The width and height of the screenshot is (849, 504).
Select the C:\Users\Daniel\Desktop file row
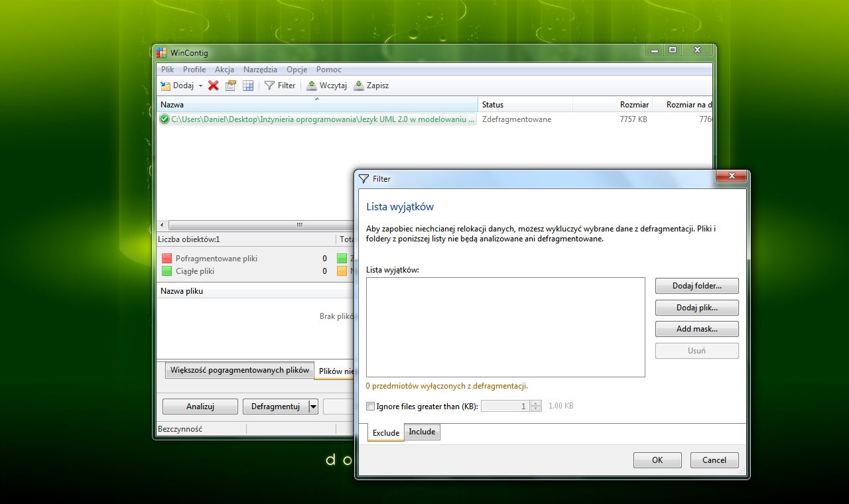pyautogui.click(x=317, y=119)
